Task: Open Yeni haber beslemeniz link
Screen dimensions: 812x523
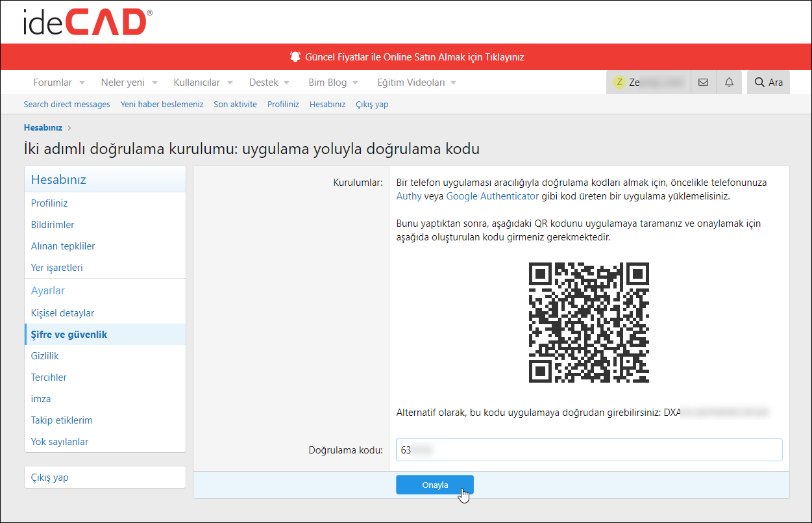Action: [162, 104]
